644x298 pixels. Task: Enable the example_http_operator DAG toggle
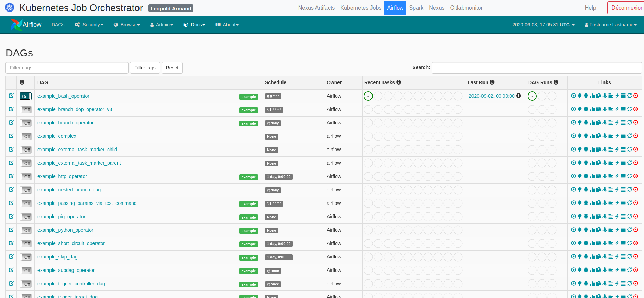(25, 177)
